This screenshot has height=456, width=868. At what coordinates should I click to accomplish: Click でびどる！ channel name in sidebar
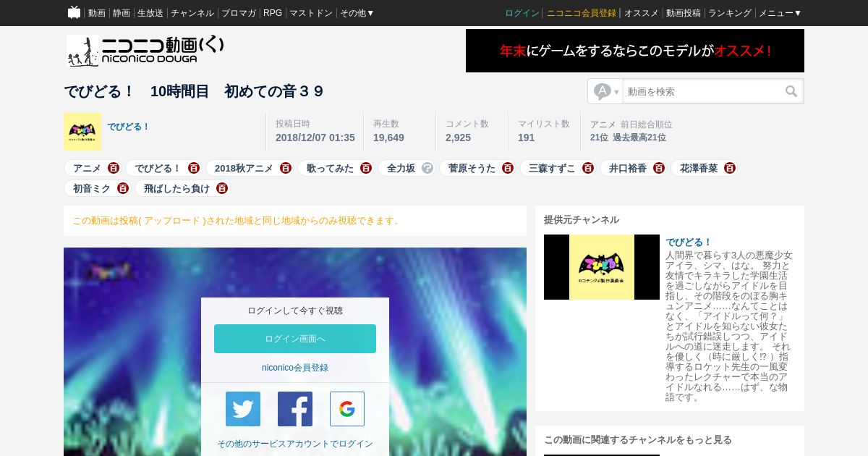click(689, 242)
